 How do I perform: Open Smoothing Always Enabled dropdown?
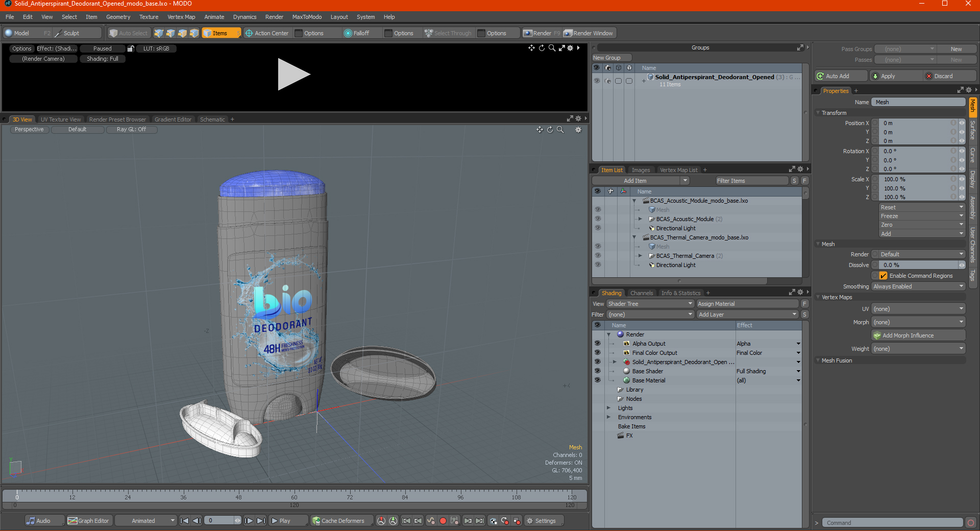tap(918, 286)
